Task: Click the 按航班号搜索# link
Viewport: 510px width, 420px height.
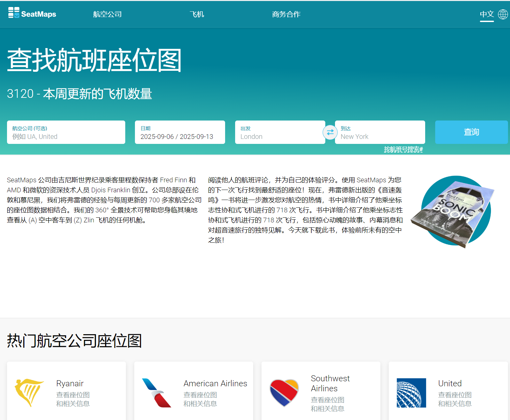Action: pyautogui.click(x=403, y=150)
